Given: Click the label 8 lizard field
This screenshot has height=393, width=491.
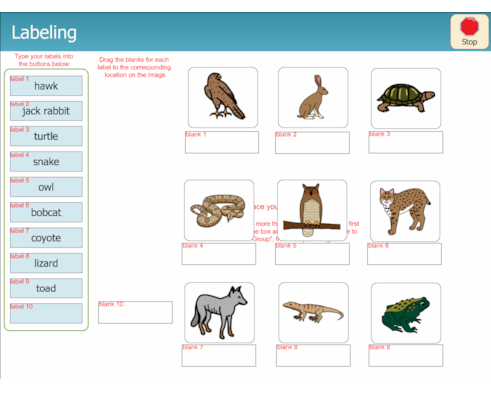Looking at the screenshot, I should point(46,263).
